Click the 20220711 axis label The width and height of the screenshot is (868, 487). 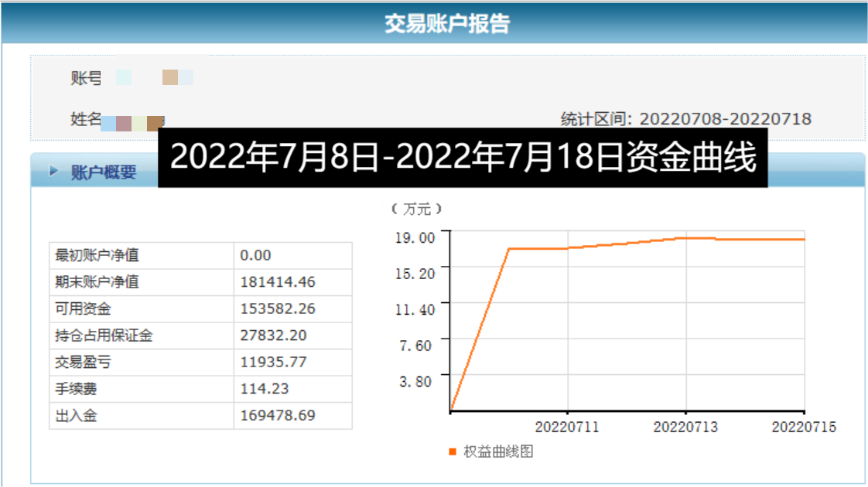(x=567, y=427)
